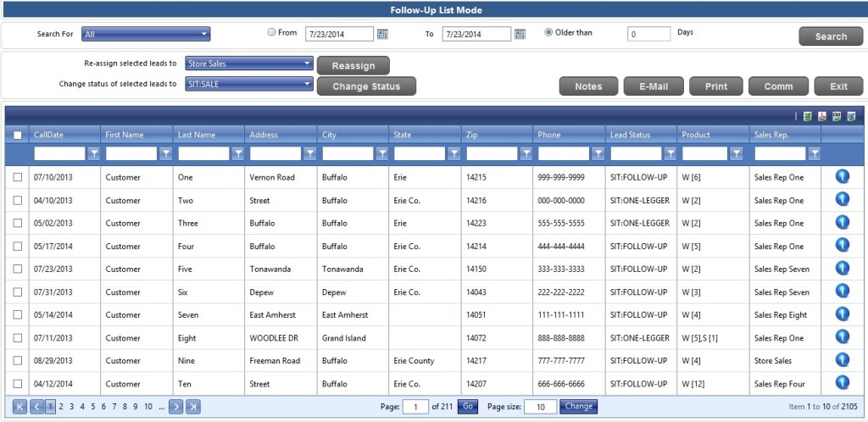
Task: Export the grid to PDF
Action: click(822, 117)
